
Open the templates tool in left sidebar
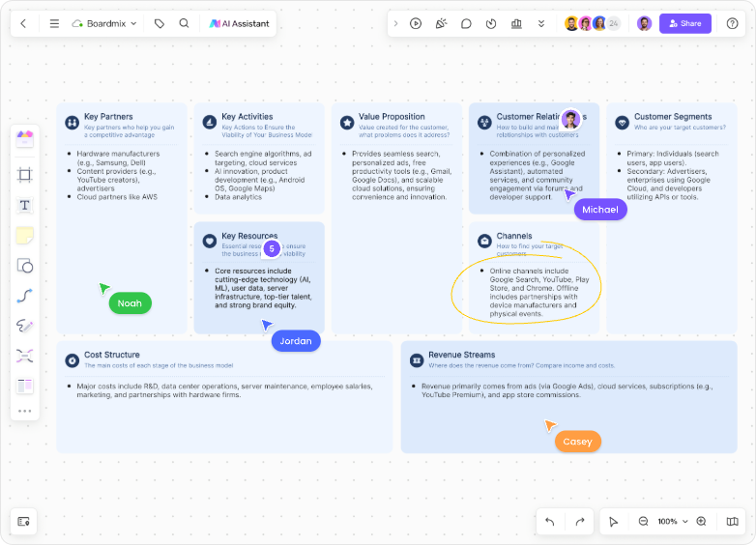[24, 139]
